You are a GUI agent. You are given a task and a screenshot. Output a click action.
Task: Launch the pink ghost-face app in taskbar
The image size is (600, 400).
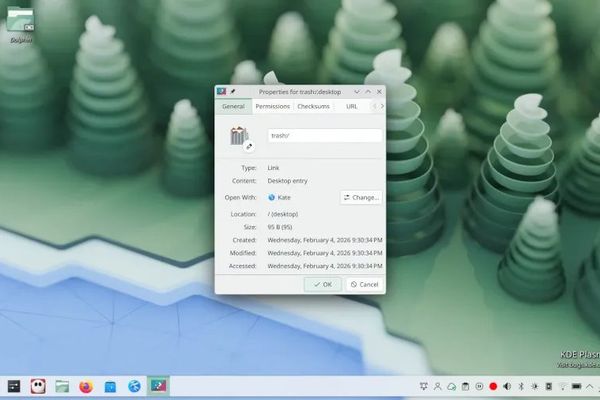[x=38, y=386]
